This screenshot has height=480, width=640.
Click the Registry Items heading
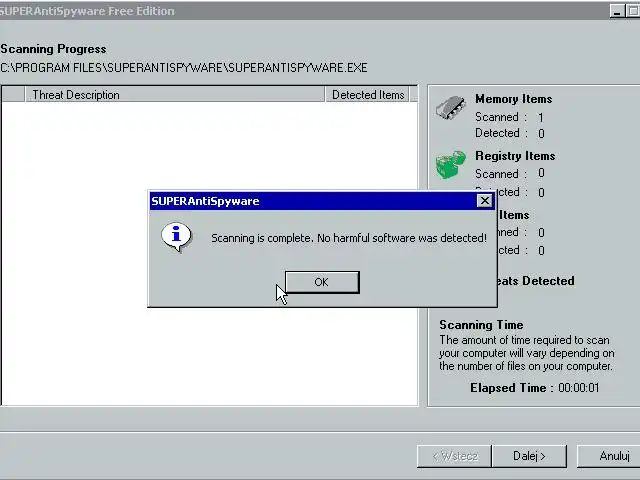515,156
